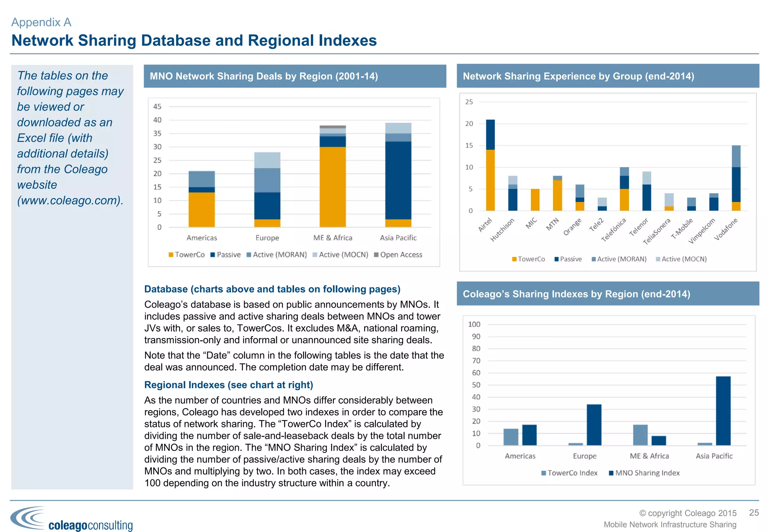Click the page number 25
The height and width of the screenshot is (532, 769).
coord(754,513)
